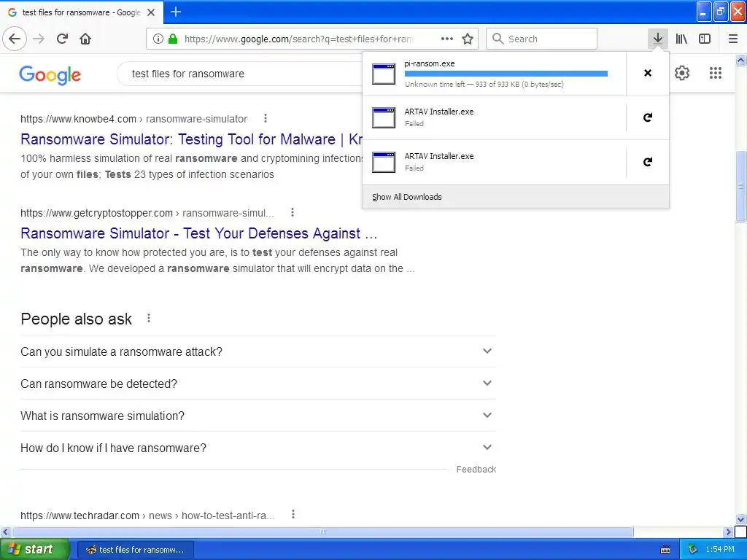Select the first failed ARTAV Installer.exe entry
This screenshot has height=560, width=747.
494,117
